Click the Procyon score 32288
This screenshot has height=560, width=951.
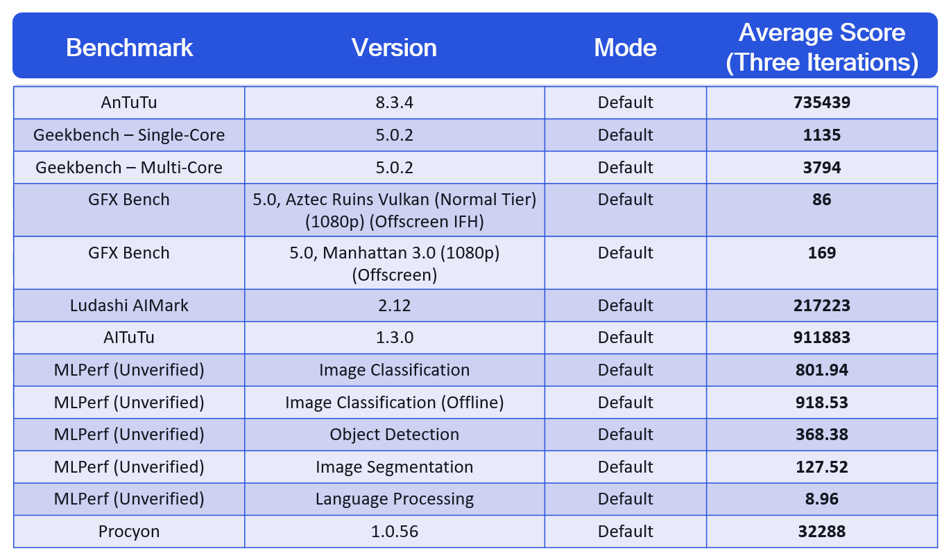pyautogui.click(x=822, y=532)
